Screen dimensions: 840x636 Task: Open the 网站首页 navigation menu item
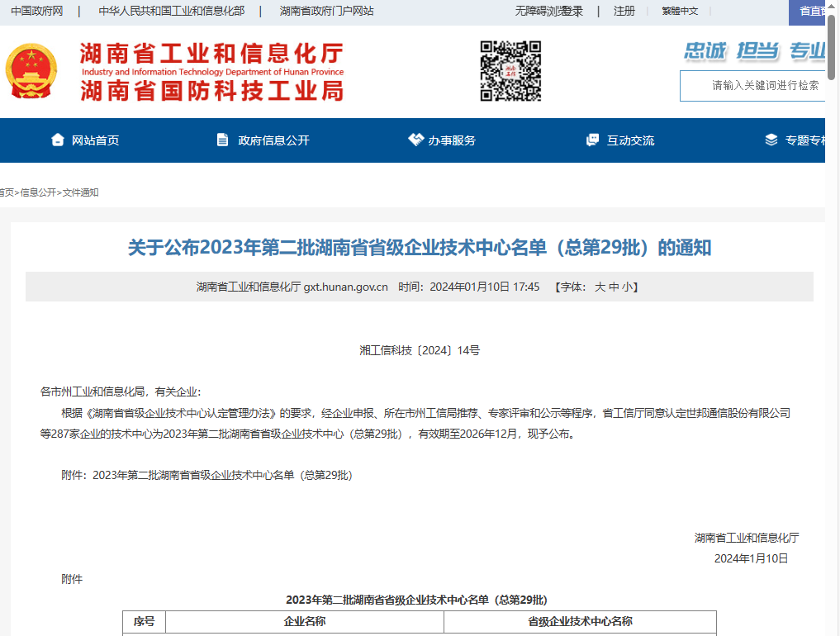(95, 140)
